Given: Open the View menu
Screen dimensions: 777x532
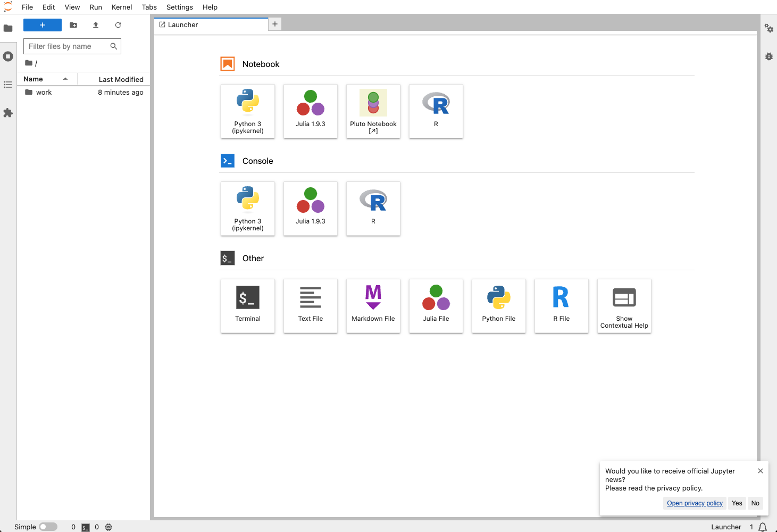Looking at the screenshot, I should [72, 7].
